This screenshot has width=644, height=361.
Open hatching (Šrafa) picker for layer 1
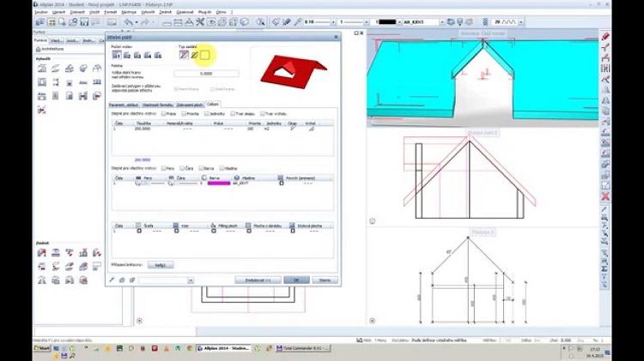coord(139,231)
